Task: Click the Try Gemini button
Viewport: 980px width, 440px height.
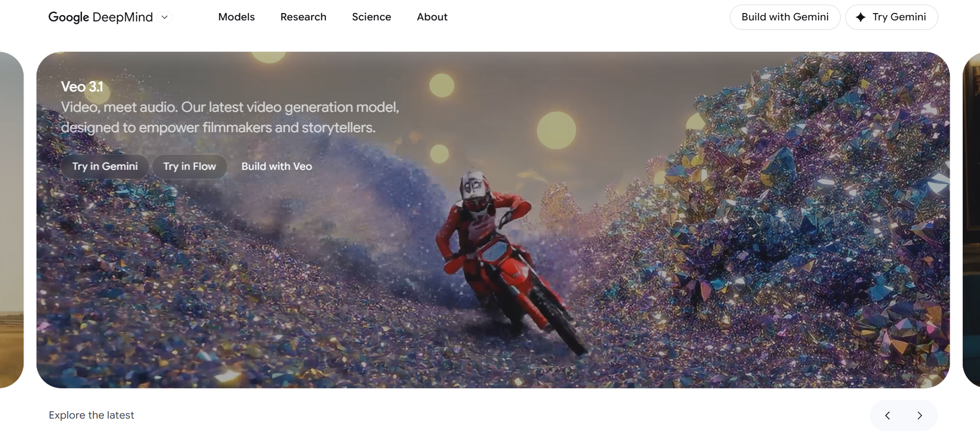Action: tap(891, 17)
